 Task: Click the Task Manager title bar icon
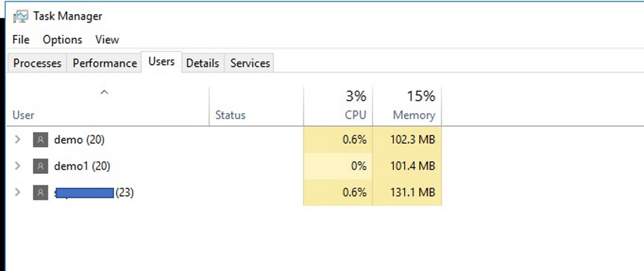[21, 16]
